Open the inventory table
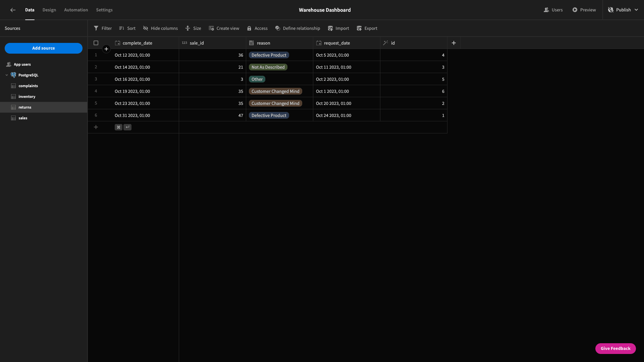The height and width of the screenshot is (362, 644). 27,97
